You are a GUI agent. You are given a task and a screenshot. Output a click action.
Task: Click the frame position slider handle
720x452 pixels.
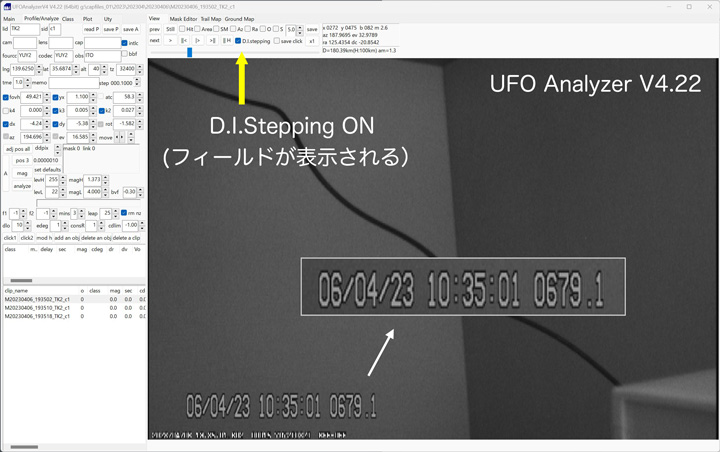(189, 52)
